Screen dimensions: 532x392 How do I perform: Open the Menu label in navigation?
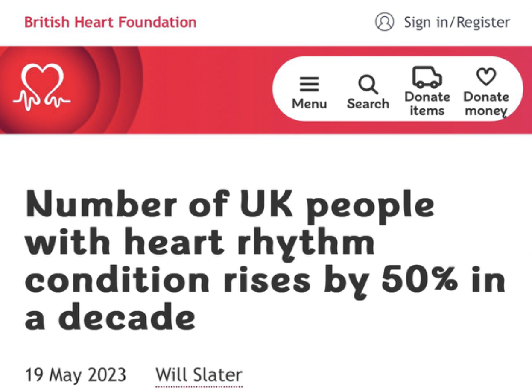pos(309,104)
